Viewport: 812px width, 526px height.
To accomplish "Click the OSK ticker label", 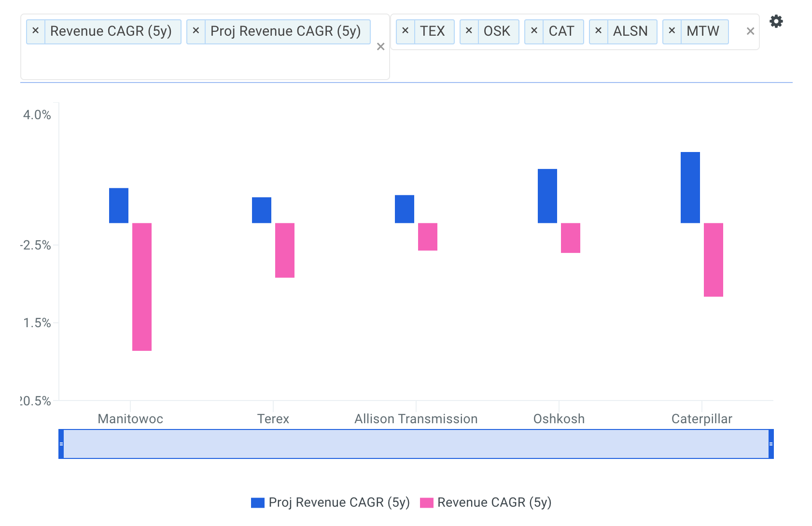I will [x=497, y=31].
